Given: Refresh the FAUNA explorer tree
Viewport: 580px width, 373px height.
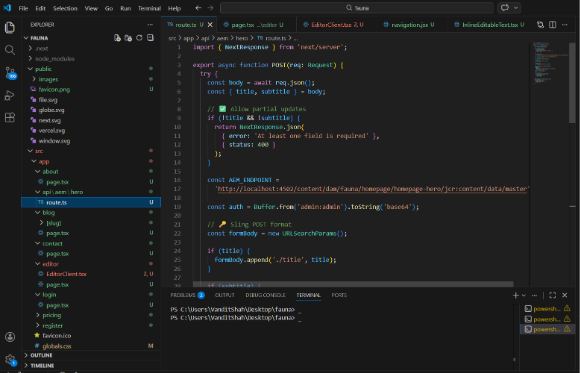Looking at the screenshot, I should [139, 38].
